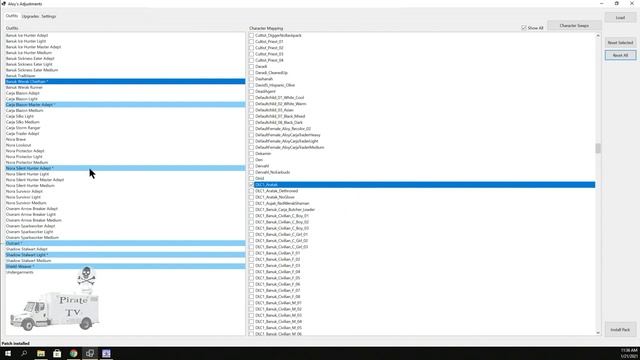
Task: Toggle the Show All checkbox
Action: (x=524, y=28)
